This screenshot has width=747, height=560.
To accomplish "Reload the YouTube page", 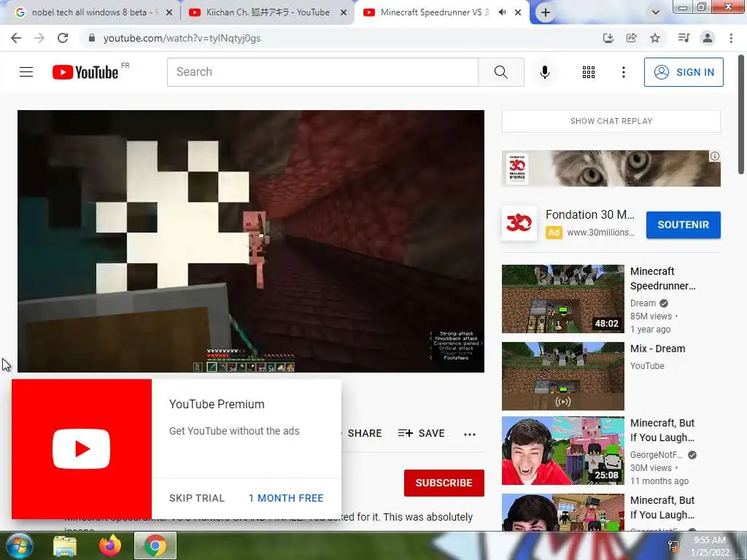I will click(63, 38).
